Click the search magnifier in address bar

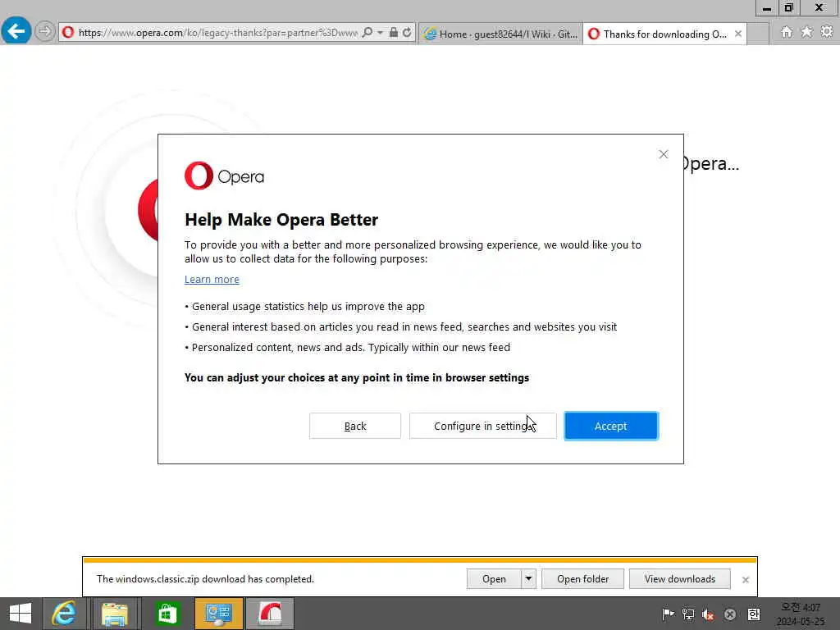coord(367,33)
